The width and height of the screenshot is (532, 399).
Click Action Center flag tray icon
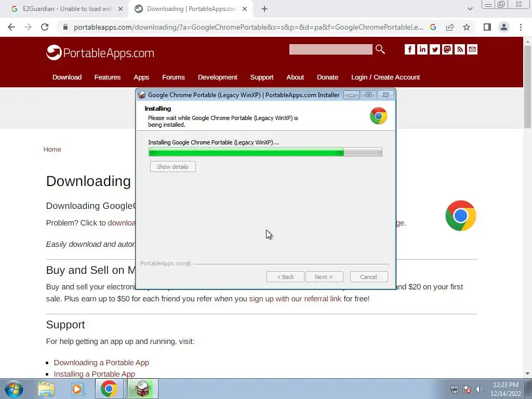click(x=467, y=389)
